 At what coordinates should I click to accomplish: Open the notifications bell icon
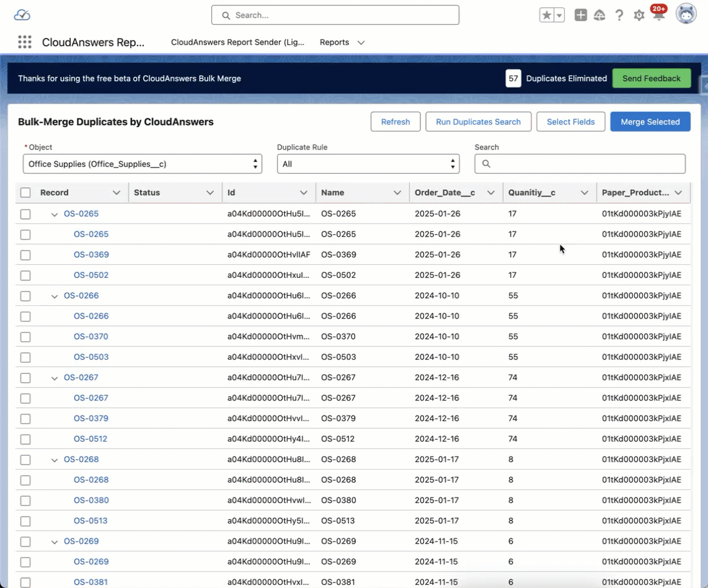point(658,16)
